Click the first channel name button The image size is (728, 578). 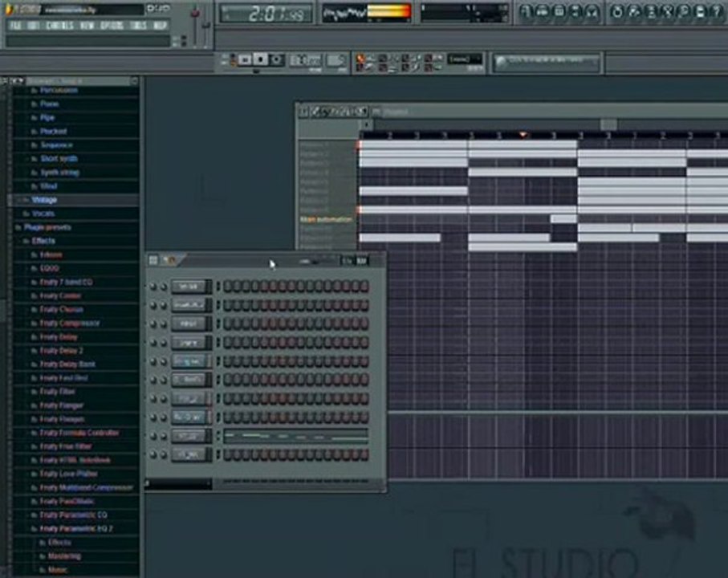pos(191,287)
